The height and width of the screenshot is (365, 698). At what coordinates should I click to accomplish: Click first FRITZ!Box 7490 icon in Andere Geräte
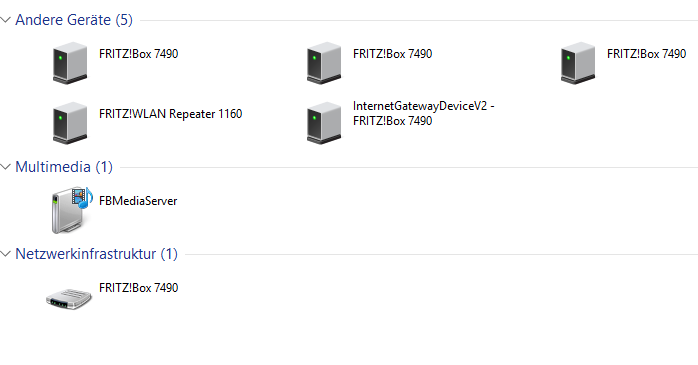click(70, 63)
